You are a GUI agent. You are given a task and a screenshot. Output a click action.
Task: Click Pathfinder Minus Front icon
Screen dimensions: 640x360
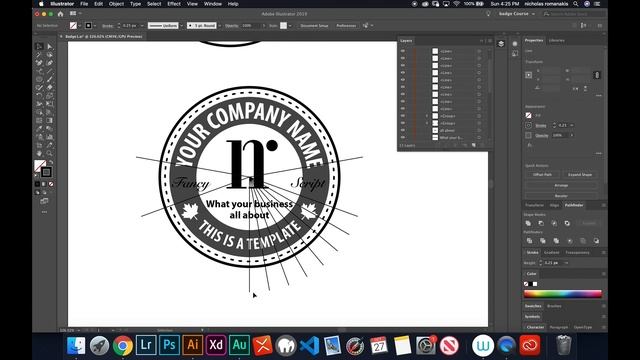pos(541,223)
